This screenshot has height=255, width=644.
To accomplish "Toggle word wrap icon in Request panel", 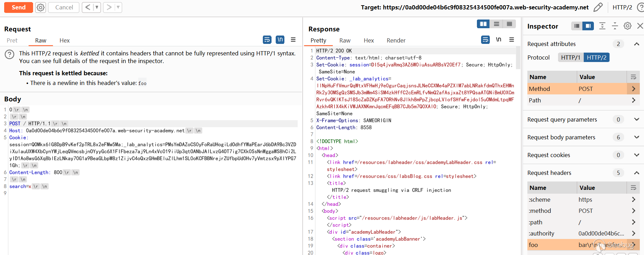I will pyautogui.click(x=267, y=40).
